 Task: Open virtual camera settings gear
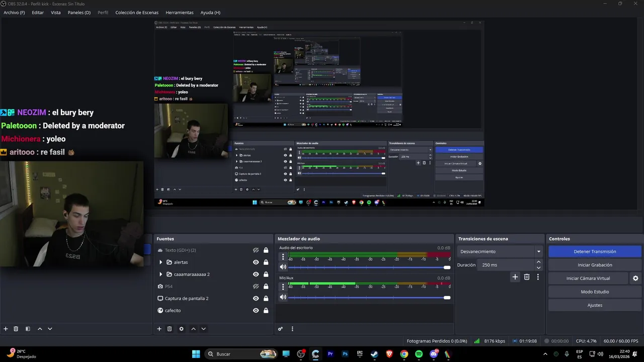click(635, 278)
